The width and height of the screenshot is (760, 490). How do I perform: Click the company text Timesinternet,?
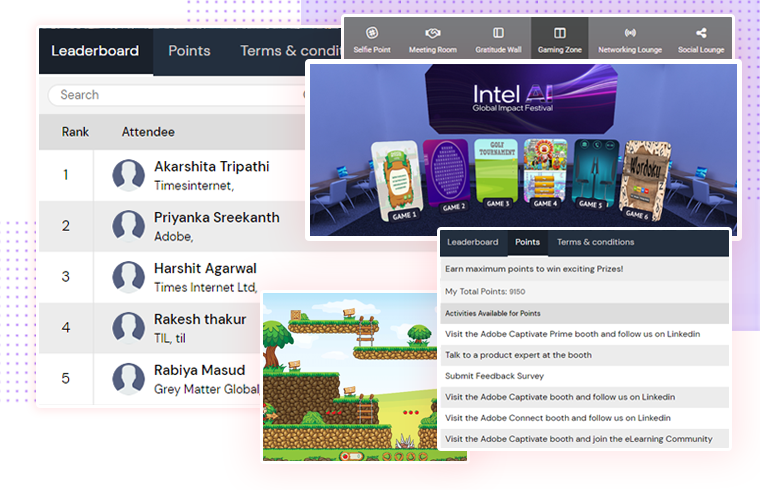[x=194, y=186]
